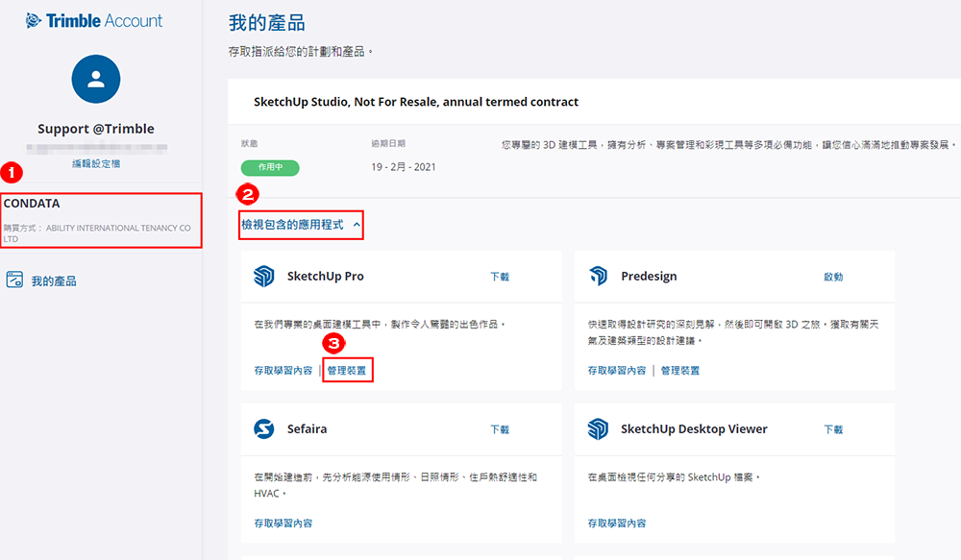Download SketchUp Desktop Viewer via 下載
This screenshot has width=961, height=560.
pyautogui.click(x=833, y=429)
